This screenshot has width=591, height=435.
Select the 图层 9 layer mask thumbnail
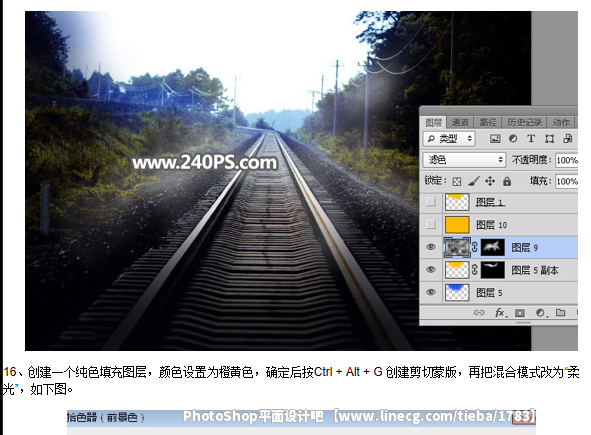[493, 247]
